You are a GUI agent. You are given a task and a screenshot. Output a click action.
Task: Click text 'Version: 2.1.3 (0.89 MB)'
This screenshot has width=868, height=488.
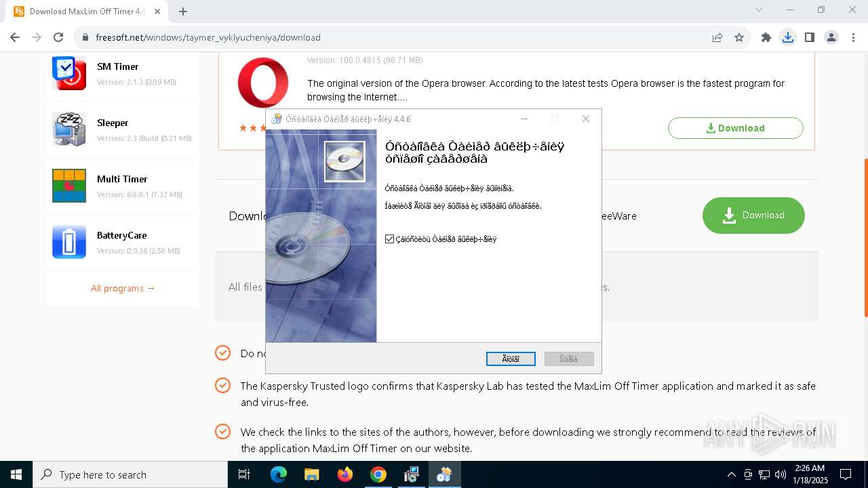136,82
